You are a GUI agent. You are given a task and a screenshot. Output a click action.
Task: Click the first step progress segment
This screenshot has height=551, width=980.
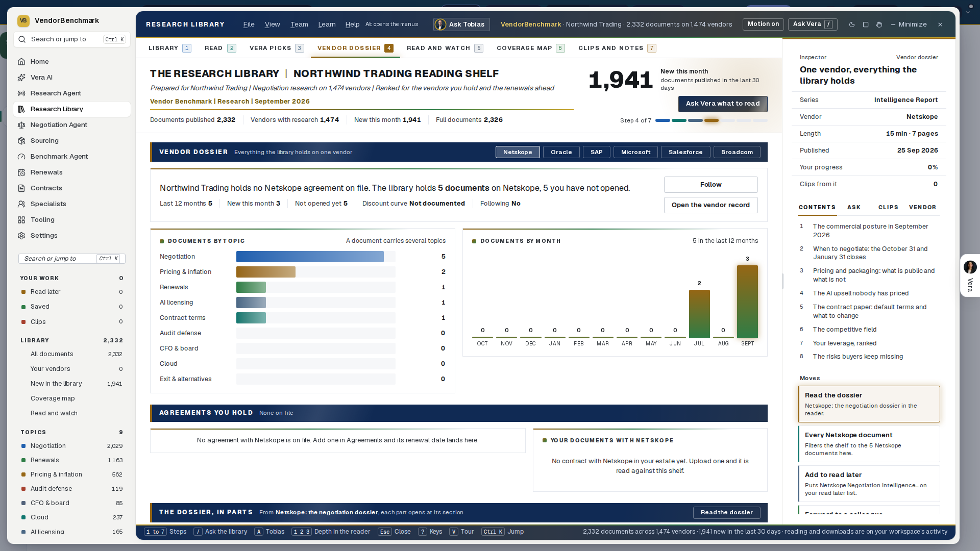(663, 120)
